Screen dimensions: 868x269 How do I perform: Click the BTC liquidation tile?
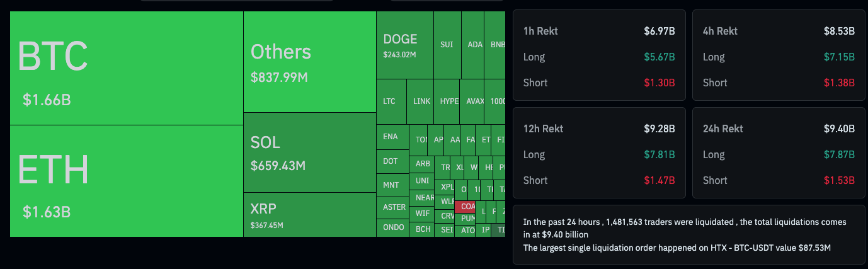(126, 68)
